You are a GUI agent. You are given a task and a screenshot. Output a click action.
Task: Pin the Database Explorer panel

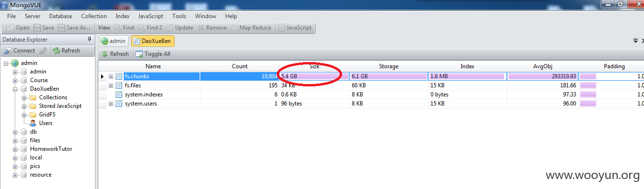[x=89, y=39]
